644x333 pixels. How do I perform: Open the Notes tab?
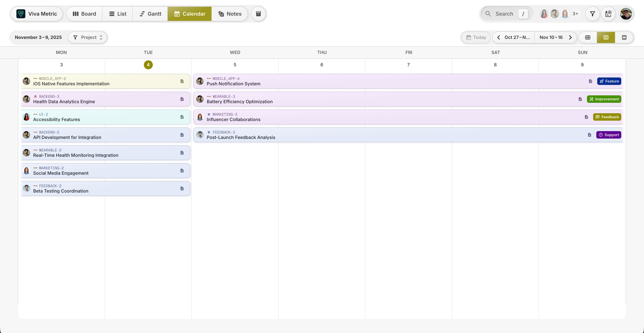click(x=230, y=14)
